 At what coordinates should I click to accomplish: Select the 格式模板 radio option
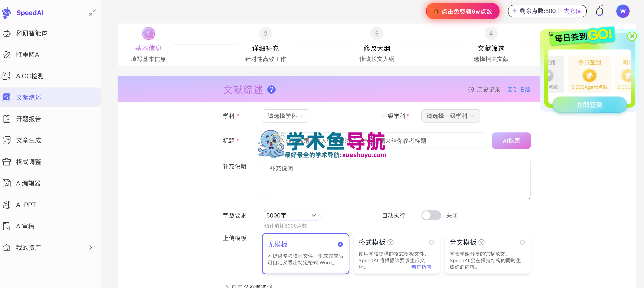pyautogui.click(x=432, y=242)
